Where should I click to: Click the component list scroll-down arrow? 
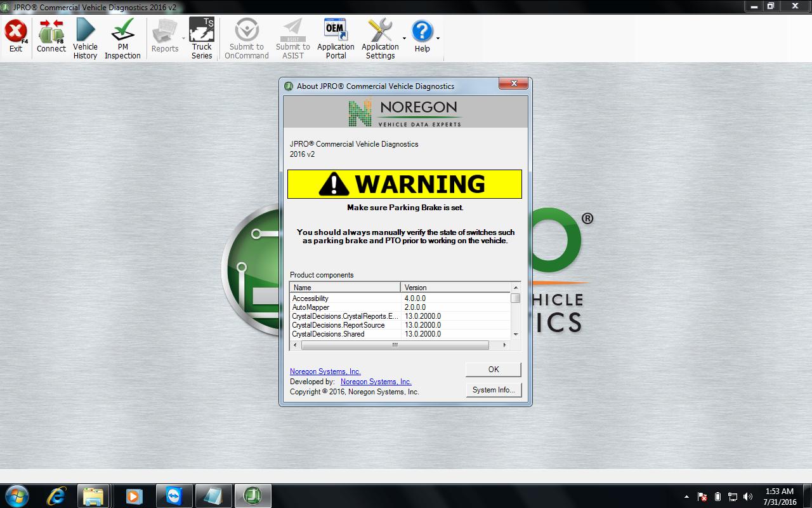pyautogui.click(x=516, y=334)
